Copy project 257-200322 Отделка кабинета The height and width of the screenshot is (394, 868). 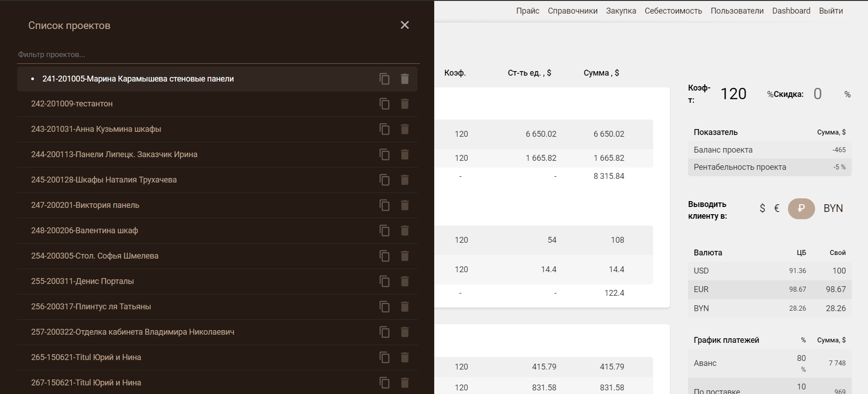pyautogui.click(x=384, y=332)
